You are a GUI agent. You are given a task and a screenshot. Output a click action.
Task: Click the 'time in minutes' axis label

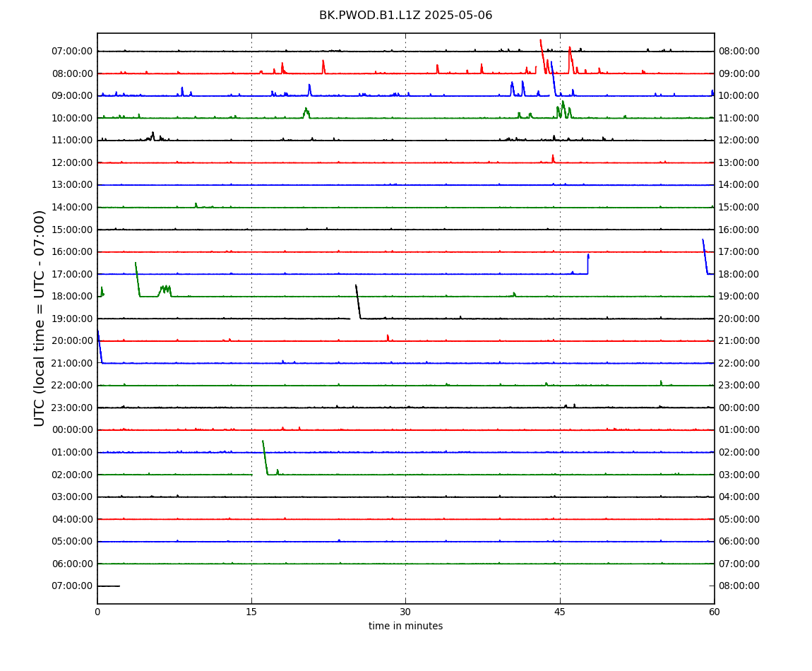coord(405,626)
